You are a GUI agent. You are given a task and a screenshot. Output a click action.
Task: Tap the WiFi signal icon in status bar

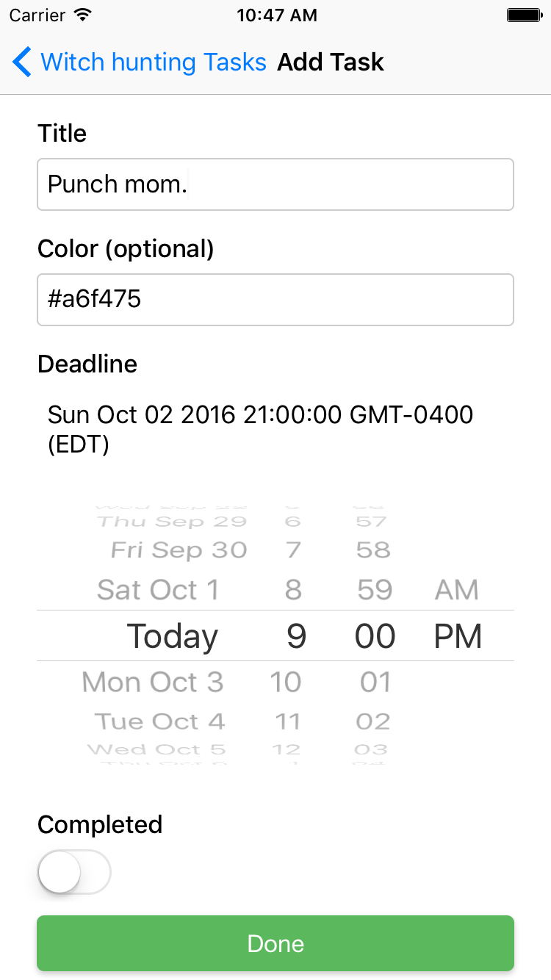pyautogui.click(x=83, y=15)
